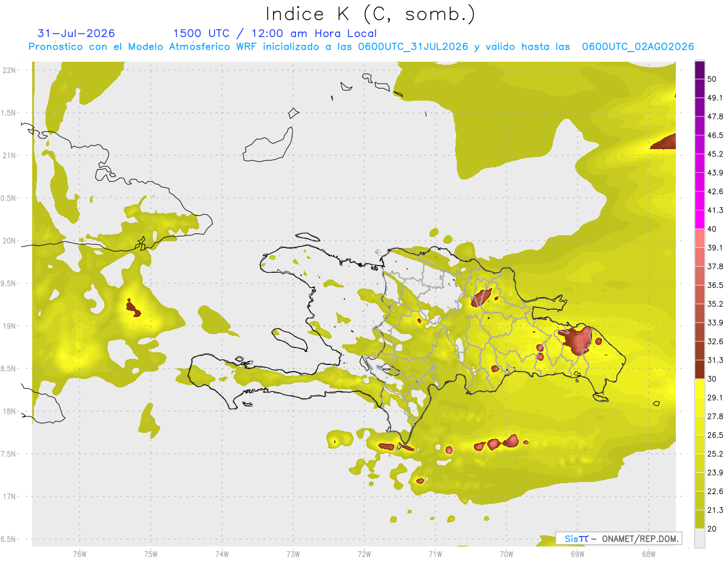Image resolution: width=728 pixels, height=562 pixels.
Task: Click the "74W" longitude label
Action: (x=222, y=554)
